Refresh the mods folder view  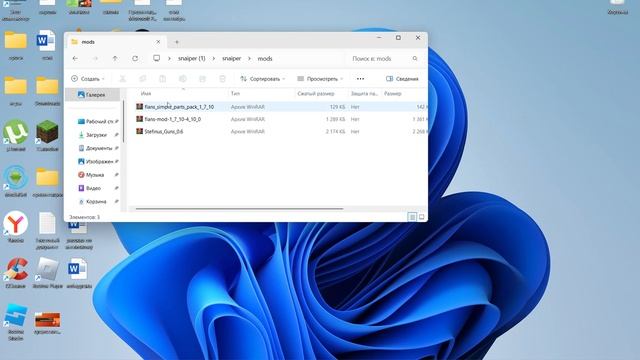click(135, 58)
